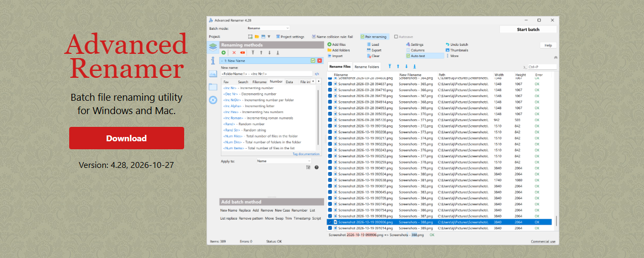The height and width of the screenshot is (258, 644).
Task: Open the Renaming methods layers icon in sidebar
Action: [x=213, y=47]
